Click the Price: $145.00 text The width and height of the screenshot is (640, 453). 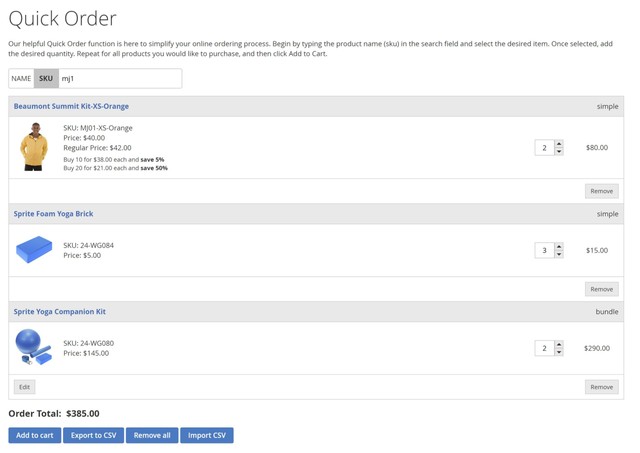point(86,353)
